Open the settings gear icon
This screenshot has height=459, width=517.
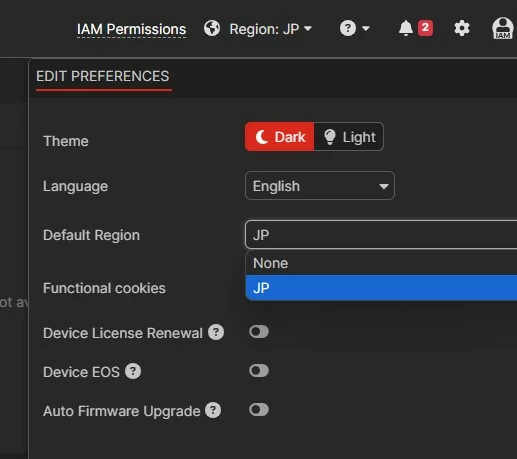click(x=462, y=28)
